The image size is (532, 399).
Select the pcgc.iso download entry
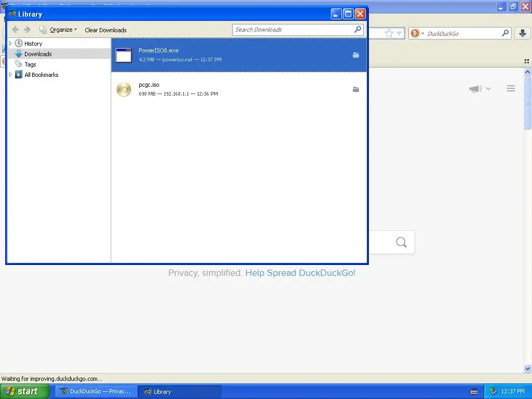(x=239, y=89)
